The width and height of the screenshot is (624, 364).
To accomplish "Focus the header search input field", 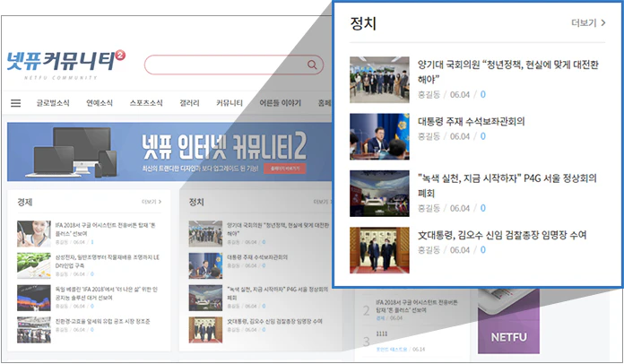I will pos(234,65).
